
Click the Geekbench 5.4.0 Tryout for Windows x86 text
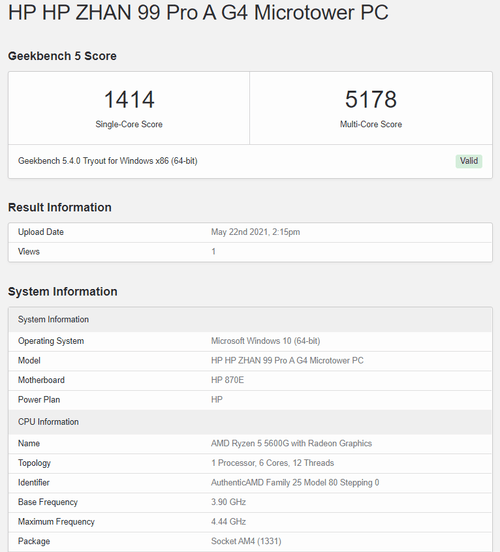[x=108, y=161]
